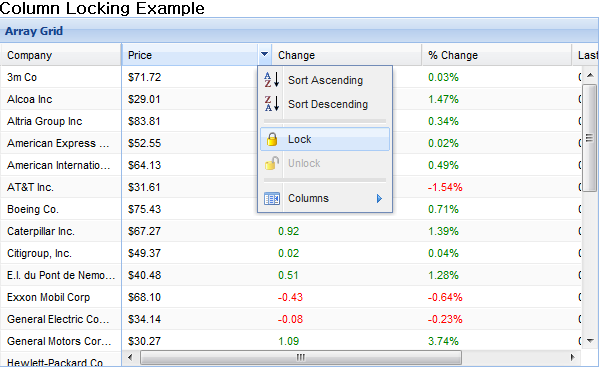The height and width of the screenshot is (392, 606).
Task: Click the vertical scrollbar down arrow
Action: (x=590, y=341)
